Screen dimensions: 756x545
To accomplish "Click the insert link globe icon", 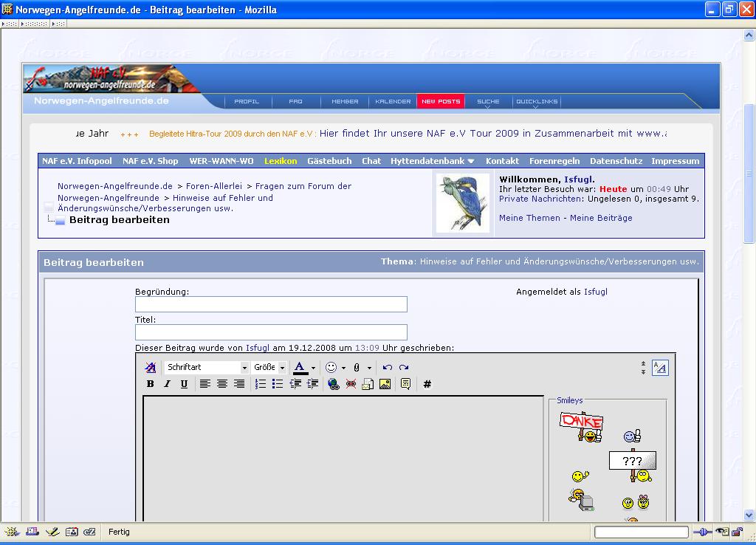I will point(334,384).
